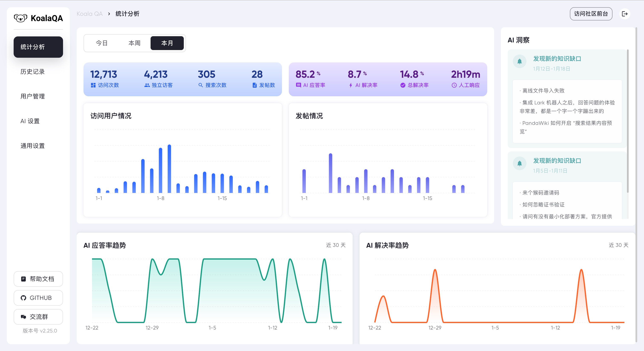Click the 独立访客 people icon

tap(147, 85)
